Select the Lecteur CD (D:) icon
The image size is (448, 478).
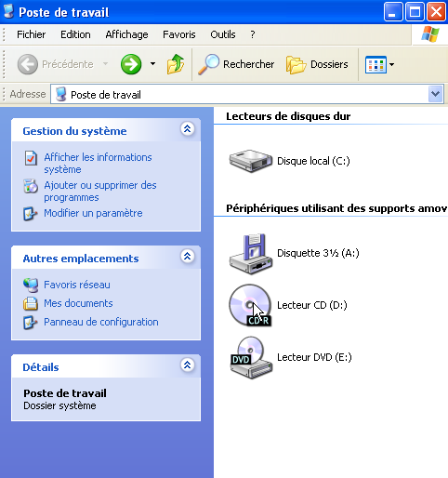[x=288, y=305]
